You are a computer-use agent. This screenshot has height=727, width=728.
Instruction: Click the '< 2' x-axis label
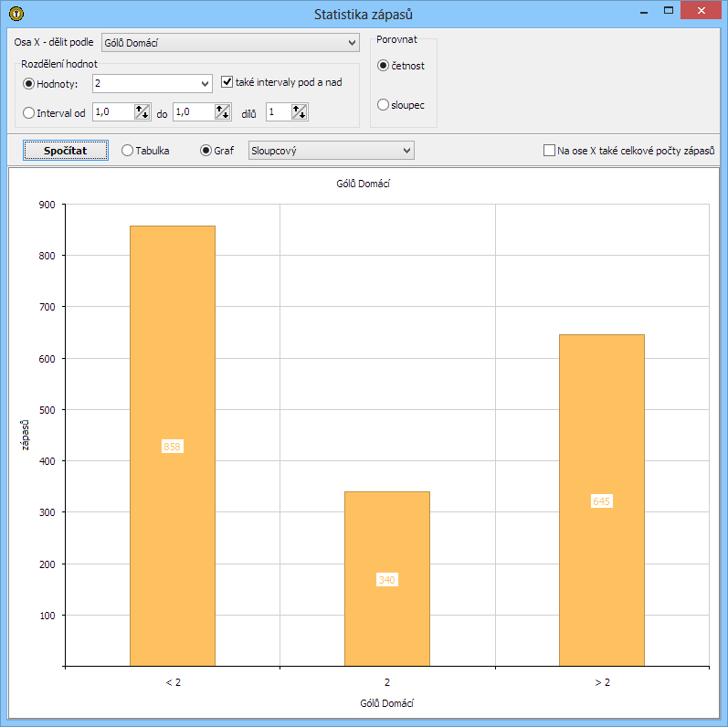click(x=174, y=682)
